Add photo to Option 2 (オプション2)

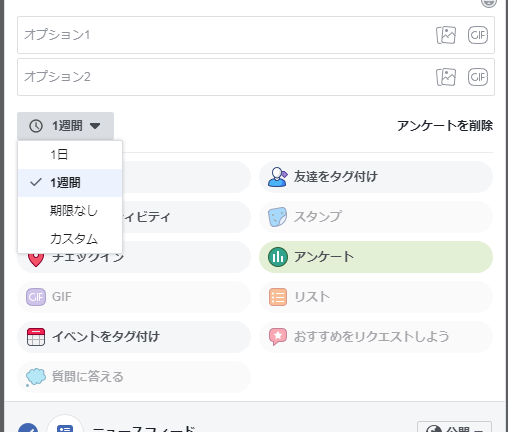coord(446,77)
